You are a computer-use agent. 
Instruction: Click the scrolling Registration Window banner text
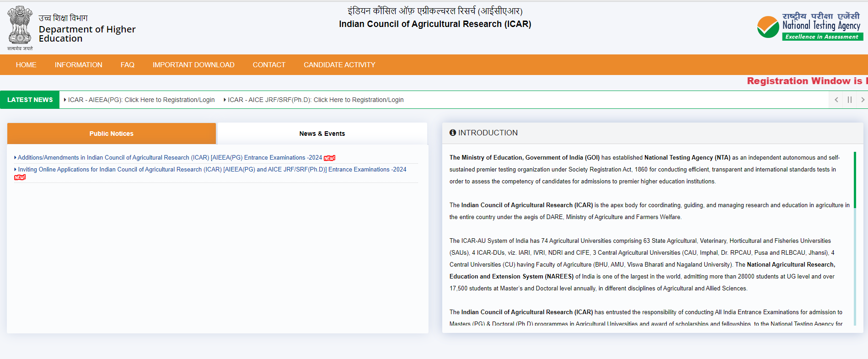click(x=807, y=81)
